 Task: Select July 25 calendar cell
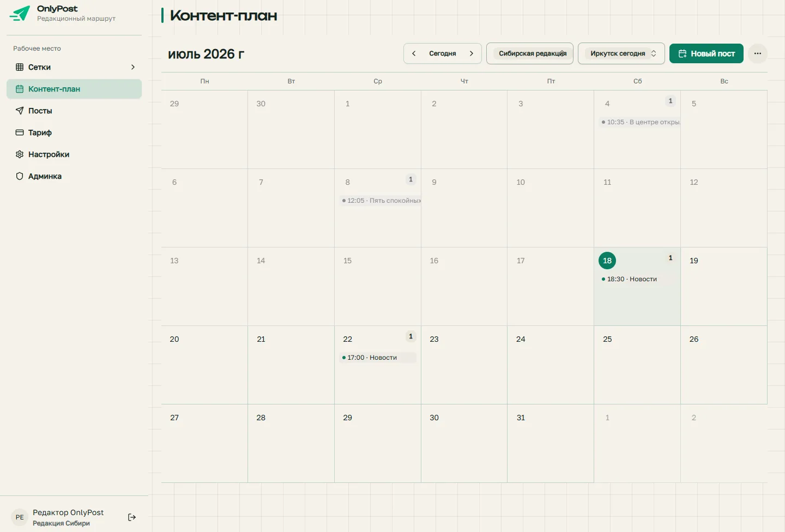click(637, 365)
